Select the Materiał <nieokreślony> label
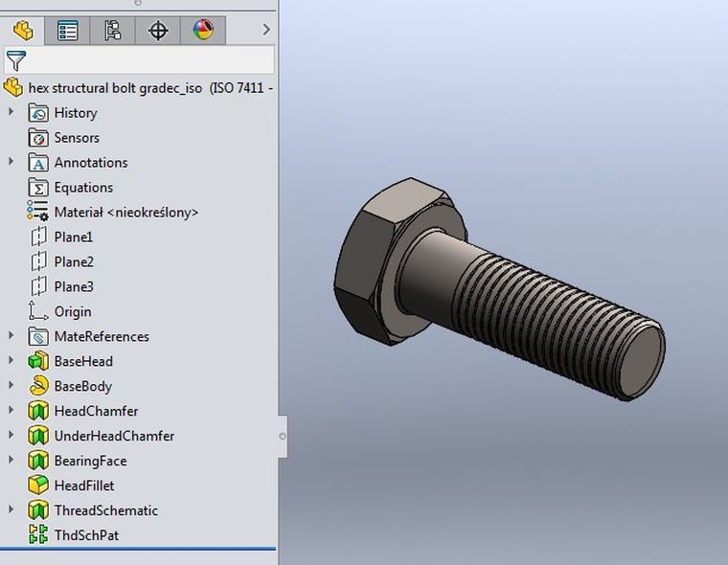 pyautogui.click(x=126, y=213)
